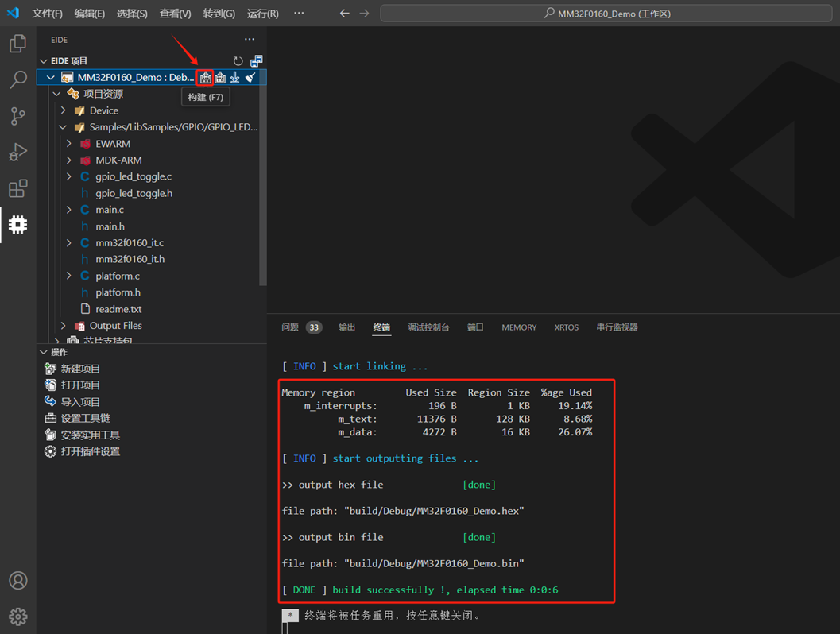840x634 pixels.
Task: Open the Search view in activity bar
Action: 17,79
